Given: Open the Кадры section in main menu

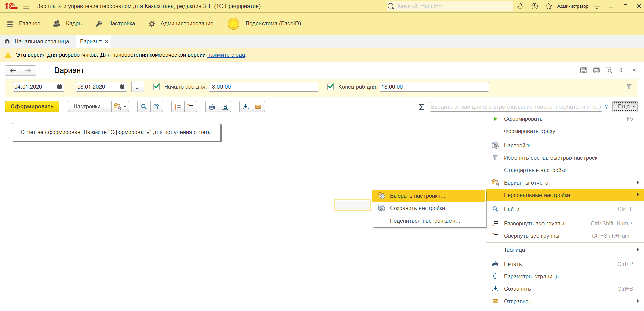Looking at the screenshot, I should tap(69, 24).
